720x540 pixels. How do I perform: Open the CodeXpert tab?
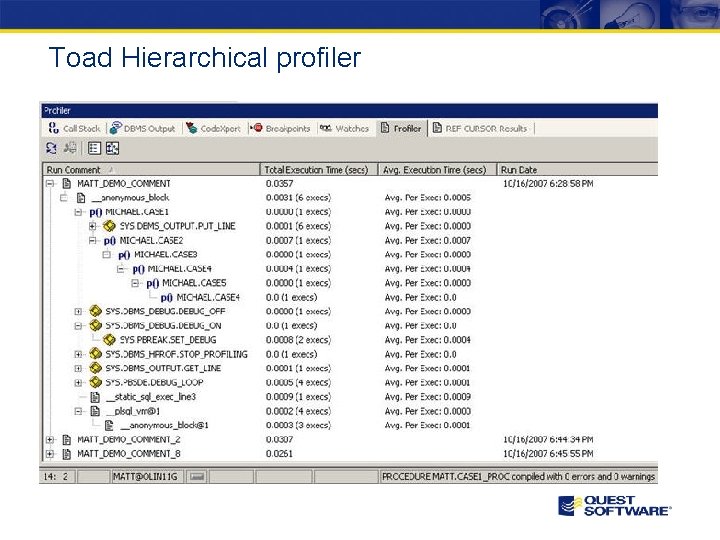click(214, 129)
